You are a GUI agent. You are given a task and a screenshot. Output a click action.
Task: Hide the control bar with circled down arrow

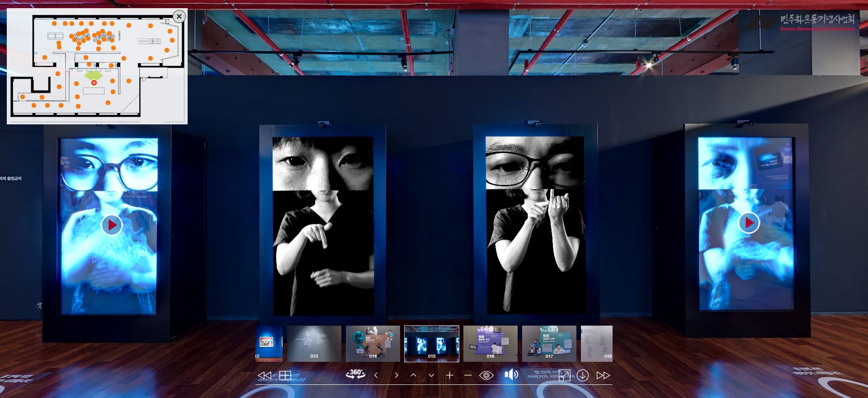[583, 375]
